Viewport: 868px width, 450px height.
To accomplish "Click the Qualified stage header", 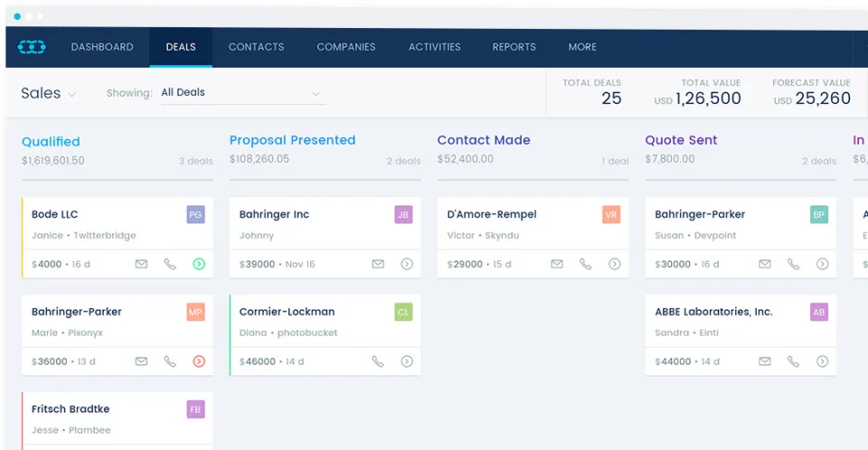I will pyautogui.click(x=51, y=142).
